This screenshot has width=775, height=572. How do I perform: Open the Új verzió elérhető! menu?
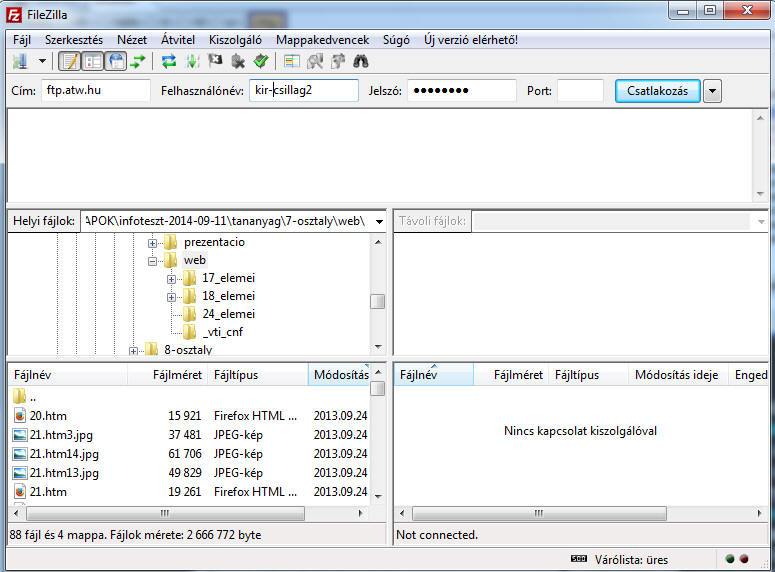click(471, 40)
